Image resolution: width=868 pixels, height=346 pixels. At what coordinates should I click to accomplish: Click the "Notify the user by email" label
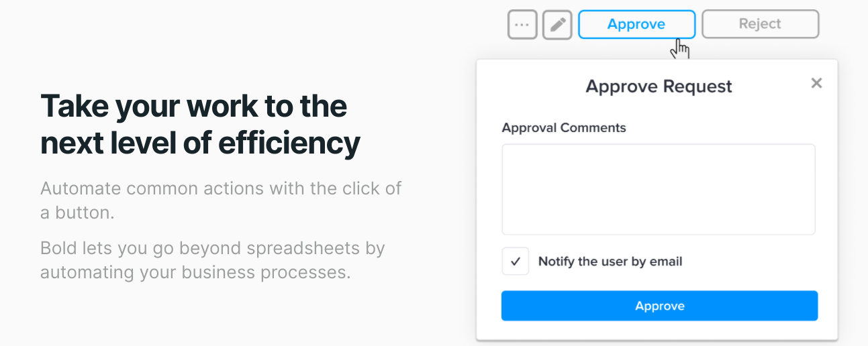(x=610, y=262)
